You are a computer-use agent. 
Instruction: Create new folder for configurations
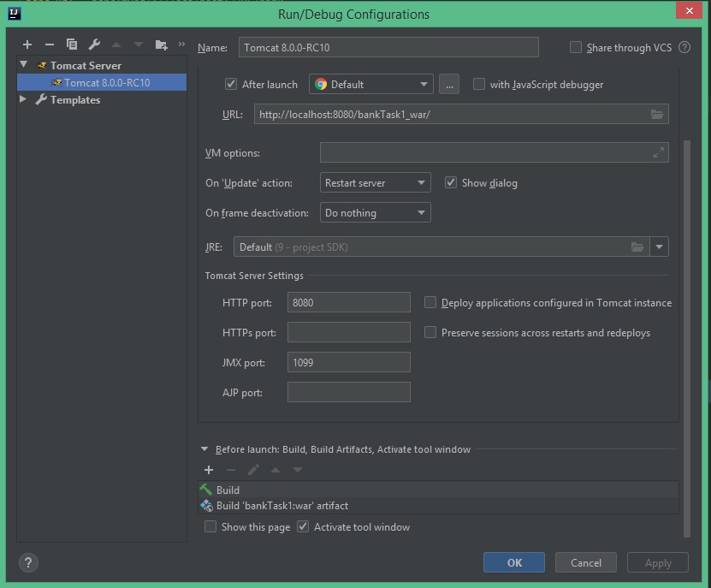pos(161,45)
